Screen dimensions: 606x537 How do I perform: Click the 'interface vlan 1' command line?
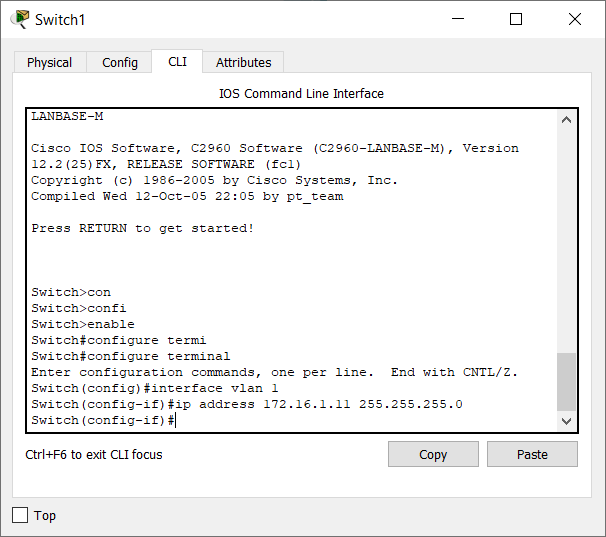(155, 388)
